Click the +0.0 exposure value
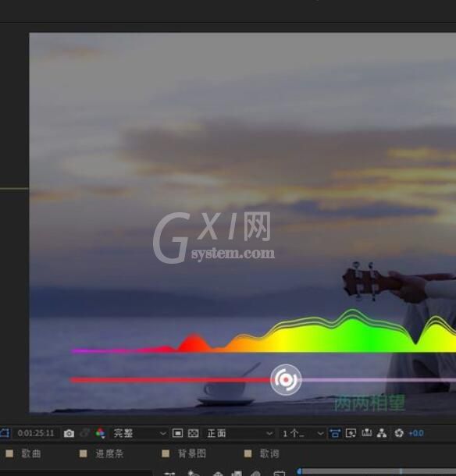The height and width of the screenshot is (476, 456). [x=416, y=433]
